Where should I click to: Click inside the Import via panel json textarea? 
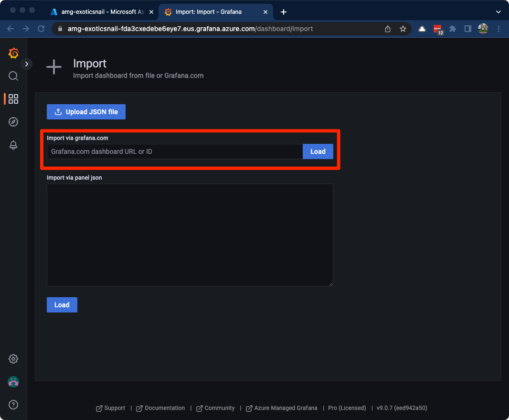coord(190,235)
